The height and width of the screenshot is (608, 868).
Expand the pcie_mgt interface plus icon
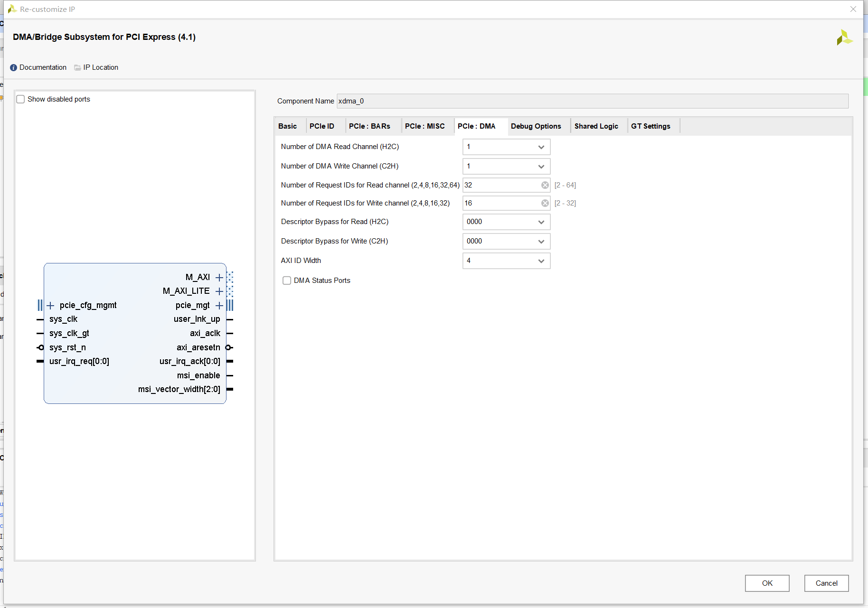click(x=219, y=306)
